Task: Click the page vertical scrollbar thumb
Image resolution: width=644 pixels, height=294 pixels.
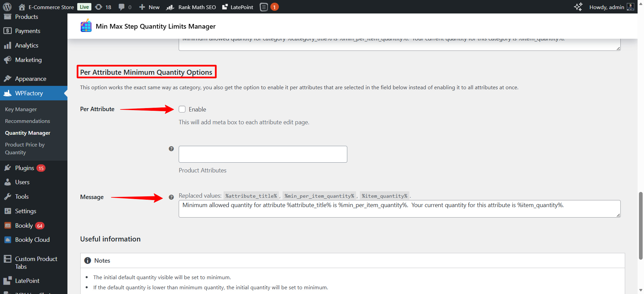Action: [641, 226]
